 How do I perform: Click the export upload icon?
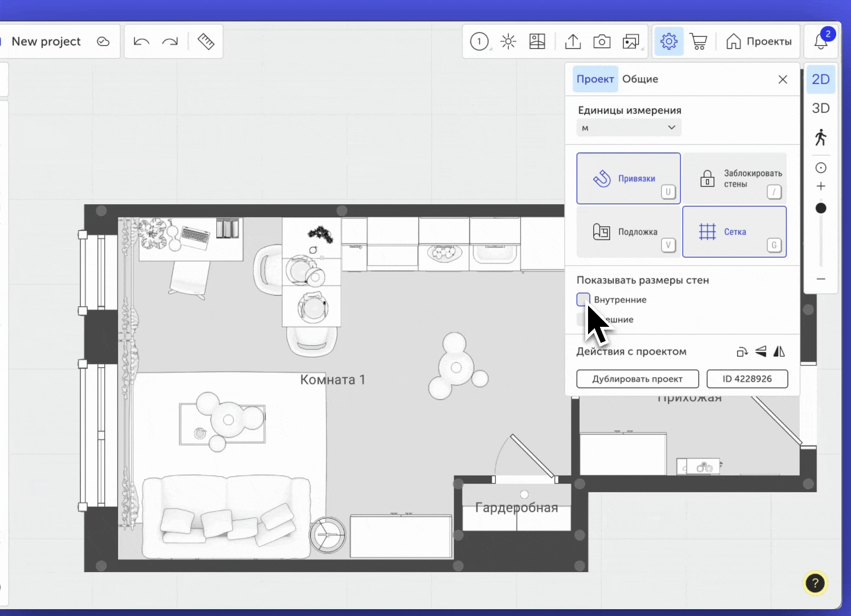[573, 42]
